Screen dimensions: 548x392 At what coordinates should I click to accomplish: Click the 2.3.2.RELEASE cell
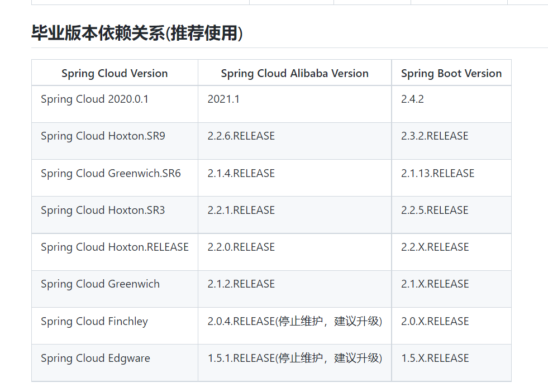(435, 136)
